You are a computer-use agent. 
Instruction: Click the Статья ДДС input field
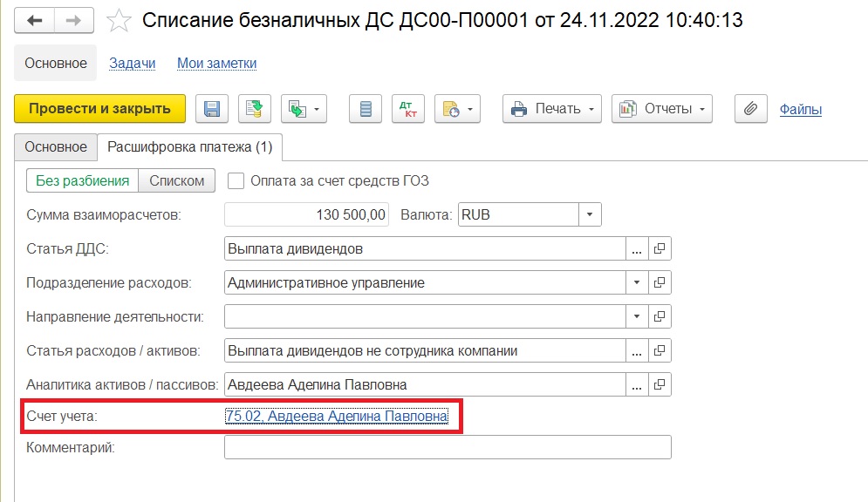(425, 248)
